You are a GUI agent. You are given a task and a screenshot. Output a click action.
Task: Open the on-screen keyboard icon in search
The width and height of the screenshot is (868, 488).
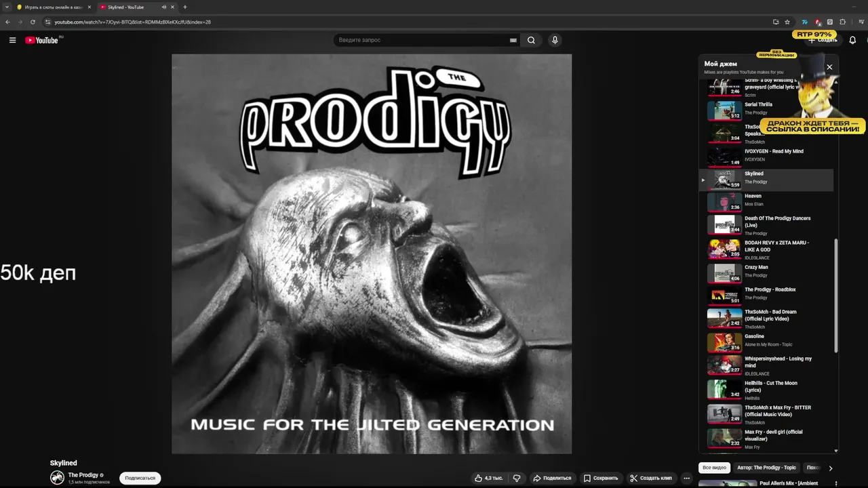pyautogui.click(x=513, y=40)
